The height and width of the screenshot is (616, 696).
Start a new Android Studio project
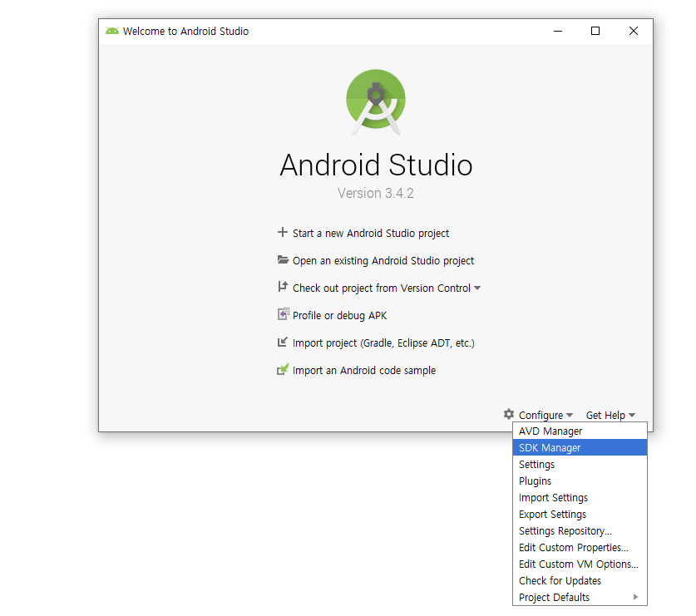[371, 234]
